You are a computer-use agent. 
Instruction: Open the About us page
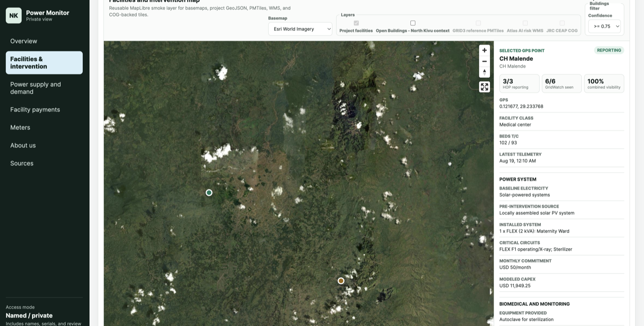click(x=44, y=146)
